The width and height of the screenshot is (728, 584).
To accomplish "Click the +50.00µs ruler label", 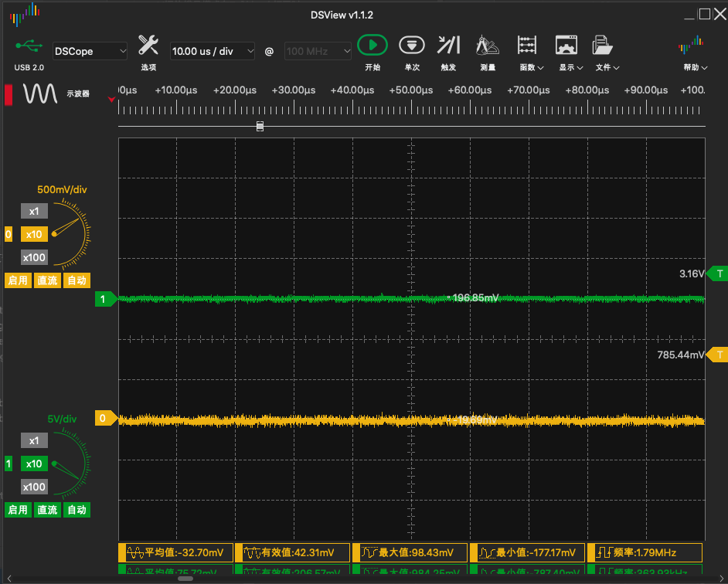I will (x=411, y=90).
